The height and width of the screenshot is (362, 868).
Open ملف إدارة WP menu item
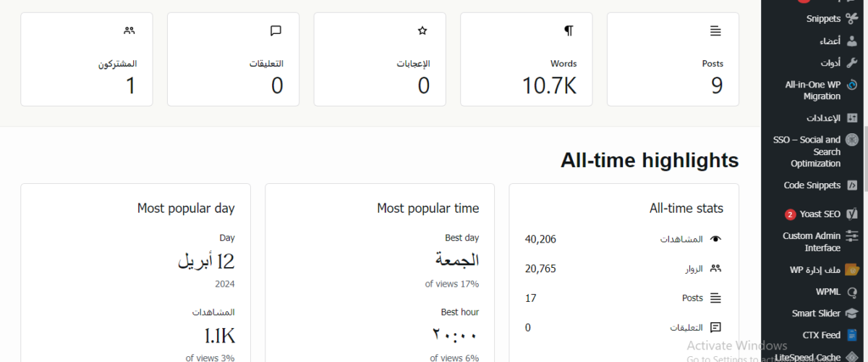pyautogui.click(x=814, y=270)
